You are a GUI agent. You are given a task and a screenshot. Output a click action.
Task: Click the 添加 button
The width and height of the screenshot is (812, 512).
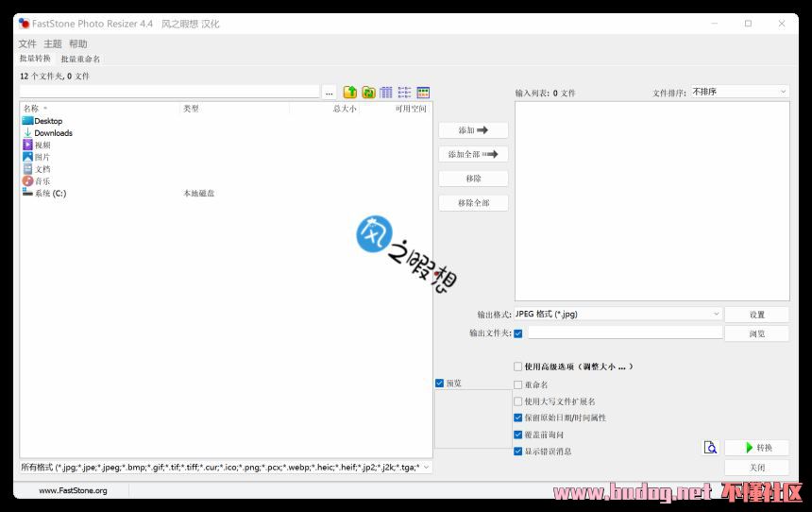(x=473, y=130)
